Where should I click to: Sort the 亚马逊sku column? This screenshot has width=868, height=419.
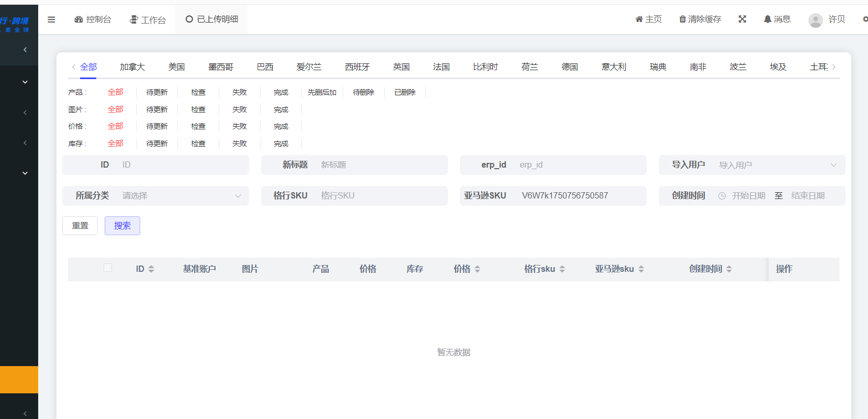641,269
